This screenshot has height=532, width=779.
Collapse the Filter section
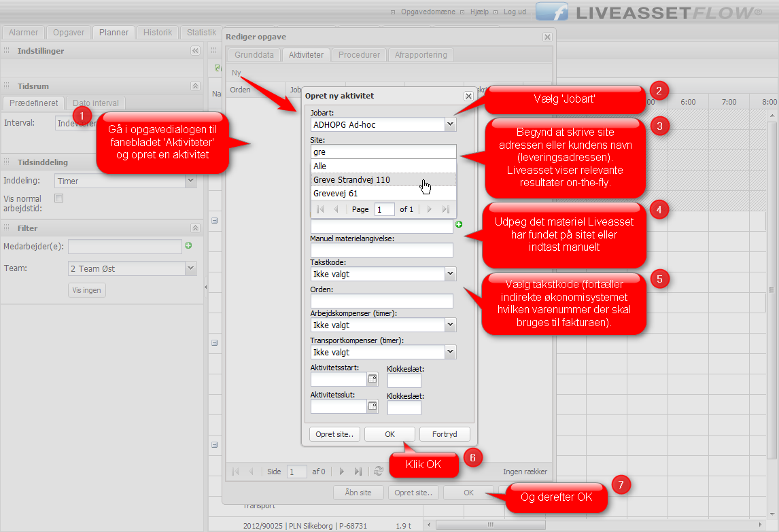(195, 228)
